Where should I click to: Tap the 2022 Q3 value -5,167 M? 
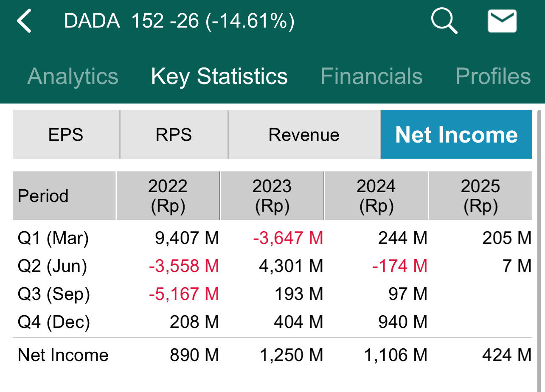[x=184, y=294]
